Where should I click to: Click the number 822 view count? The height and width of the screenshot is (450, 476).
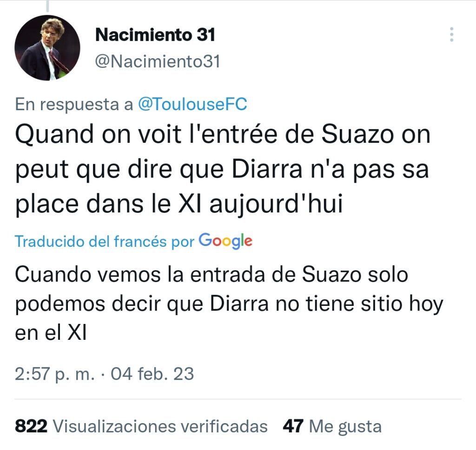[x=31, y=426]
